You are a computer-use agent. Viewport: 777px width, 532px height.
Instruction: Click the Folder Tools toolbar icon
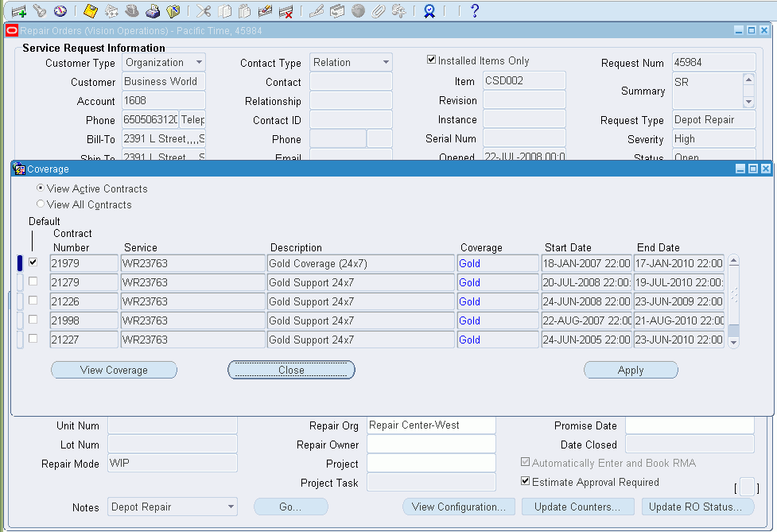point(399,11)
